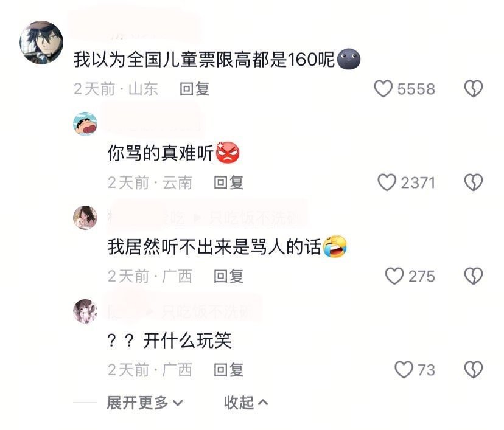The height and width of the screenshot is (430, 504).
Task: Expand more replies with 展开更多
Action: pyautogui.click(x=145, y=403)
